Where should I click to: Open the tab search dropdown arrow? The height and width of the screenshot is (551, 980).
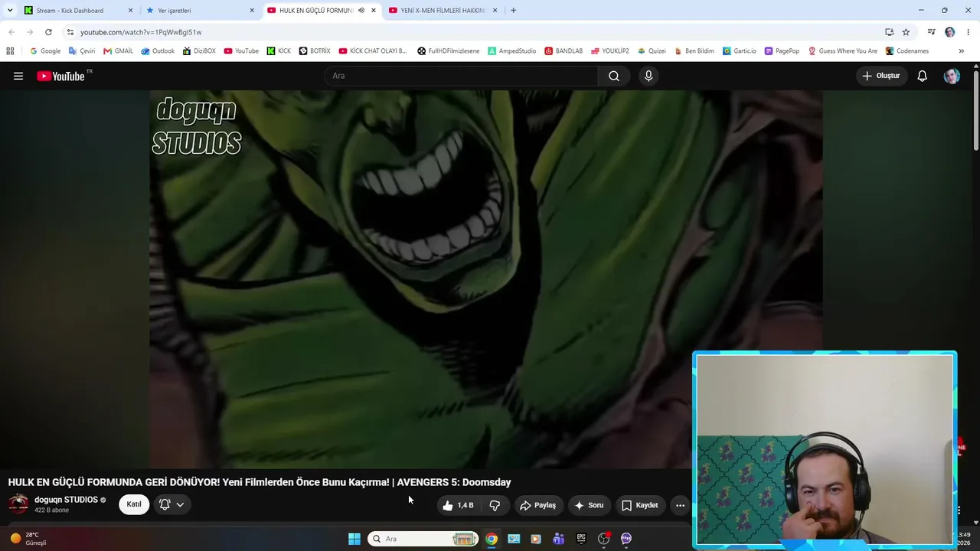[x=10, y=11]
